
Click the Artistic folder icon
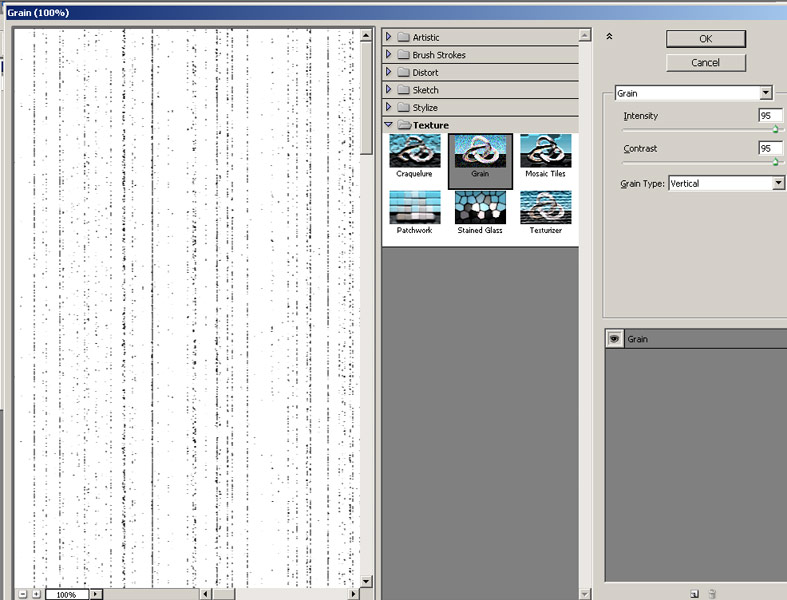click(x=404, y=37)
